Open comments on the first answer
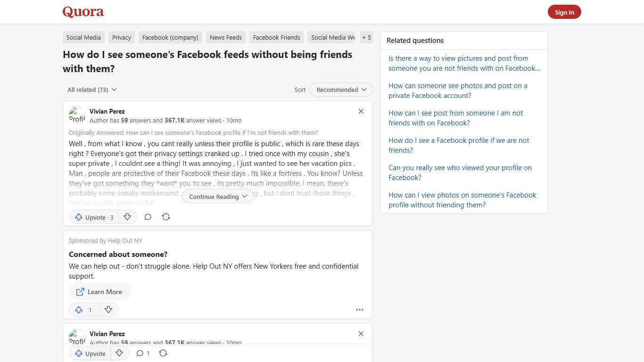644x362 pixels. [x=148, y=217]
